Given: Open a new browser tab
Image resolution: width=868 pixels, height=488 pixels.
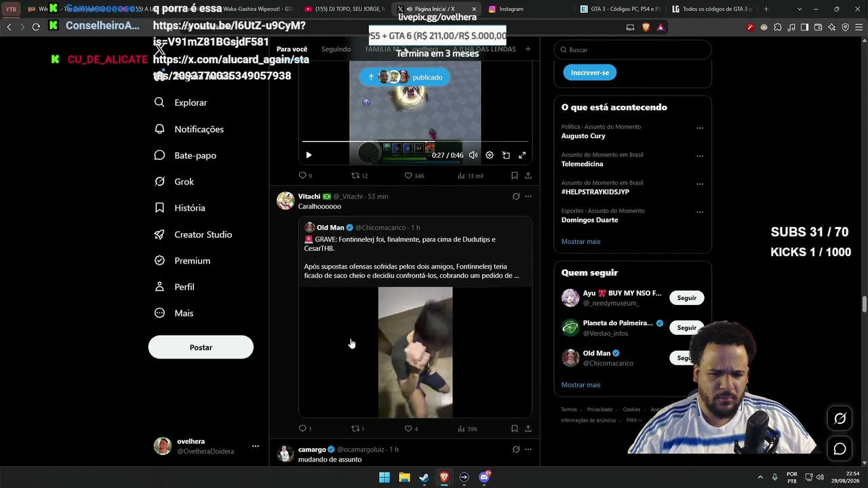Looking at the screenshot, I should (766, 9).
